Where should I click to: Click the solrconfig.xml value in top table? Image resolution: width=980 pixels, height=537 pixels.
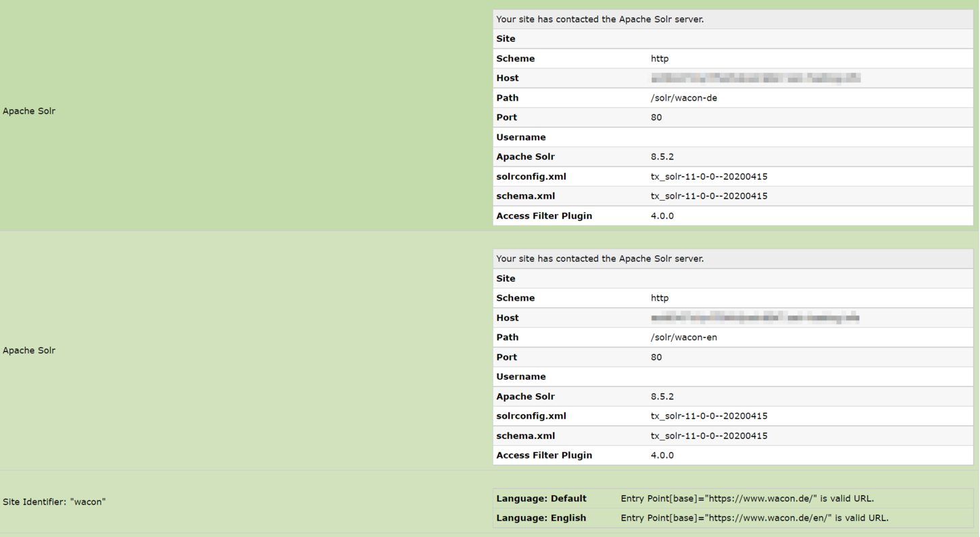click(x=708, y=177)
